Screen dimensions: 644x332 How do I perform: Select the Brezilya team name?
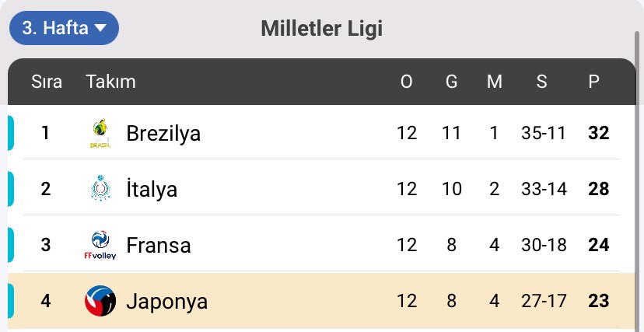pos(163,134)
